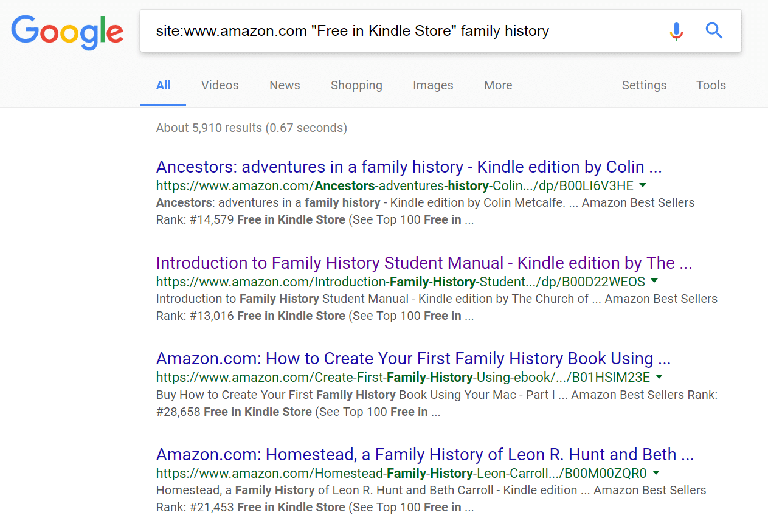The height and width of the screenshot is (532, 768).
Task: Expand the arrow beside the B00D22WEOS URL
Action: 654,282
